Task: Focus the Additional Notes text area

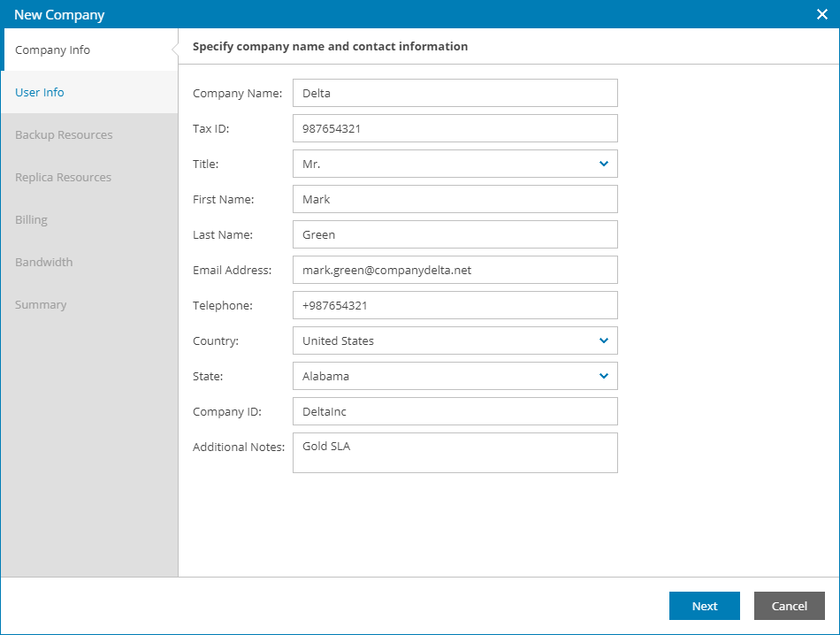Action: (454, 453)
